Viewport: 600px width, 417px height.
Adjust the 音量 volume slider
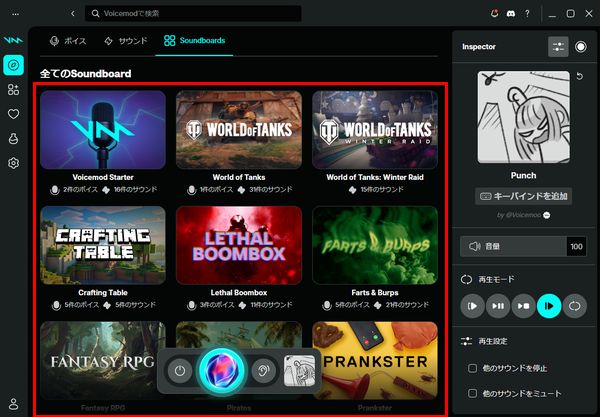(514, 246)
